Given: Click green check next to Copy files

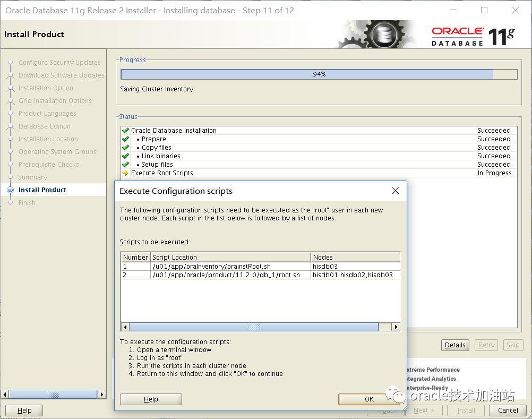Looking at the screenshot, I should coord(125,147).
